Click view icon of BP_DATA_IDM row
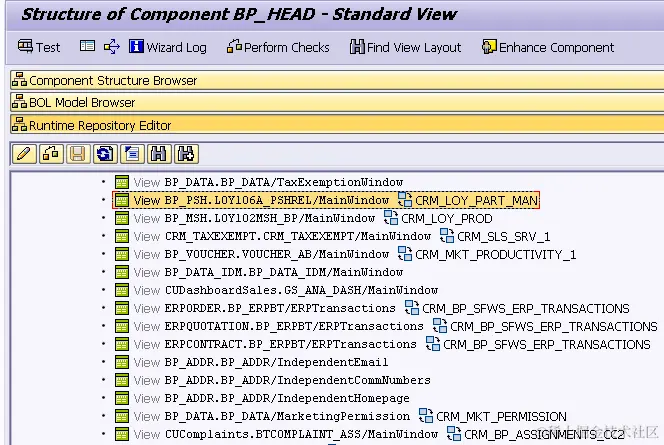Screen dimensions: 664x445 (x=122, y=272)
